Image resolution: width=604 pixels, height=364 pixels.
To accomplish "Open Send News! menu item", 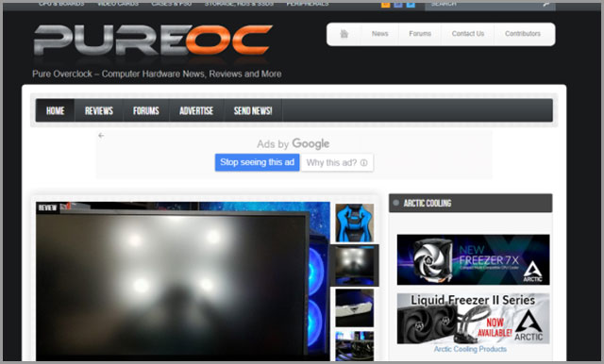I will [x=253, y=111].
